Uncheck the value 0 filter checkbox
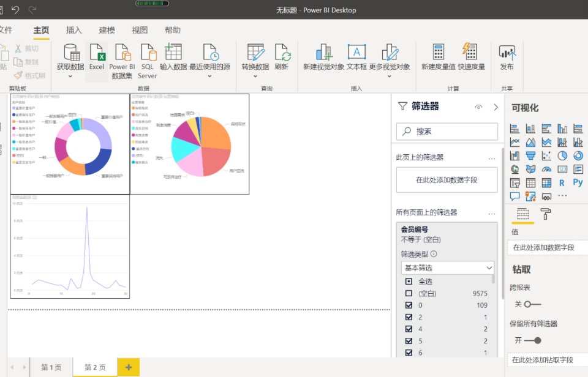Image resolution: width=588 pixels, height=377 pixels. 409,305
